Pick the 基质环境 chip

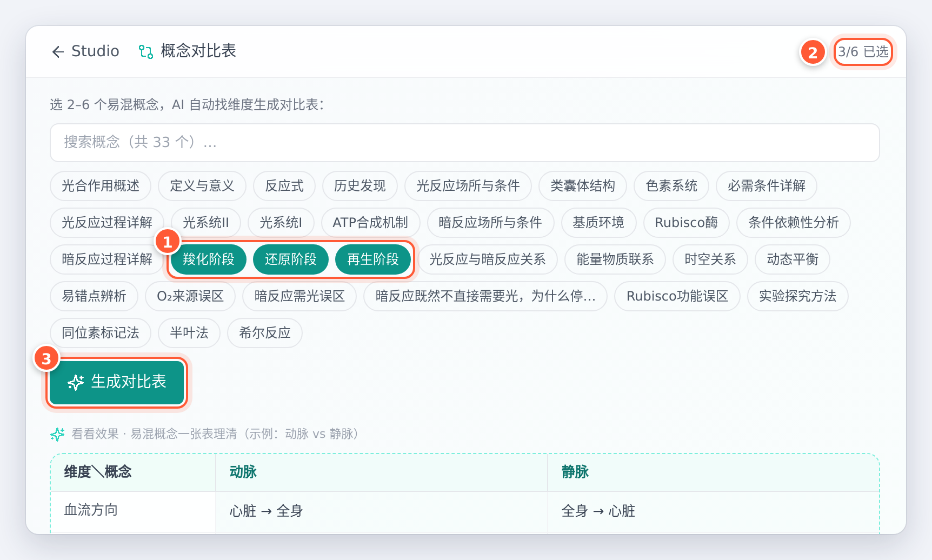(x=598, y=223)
